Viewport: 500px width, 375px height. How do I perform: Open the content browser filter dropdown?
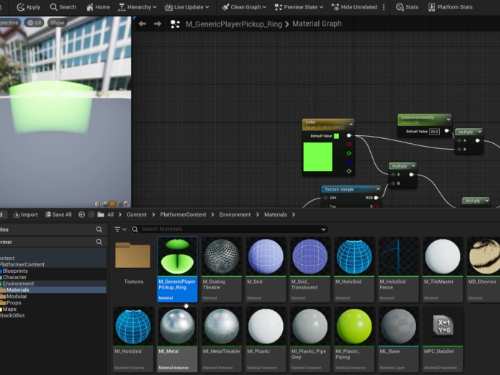tap(120, 229)
